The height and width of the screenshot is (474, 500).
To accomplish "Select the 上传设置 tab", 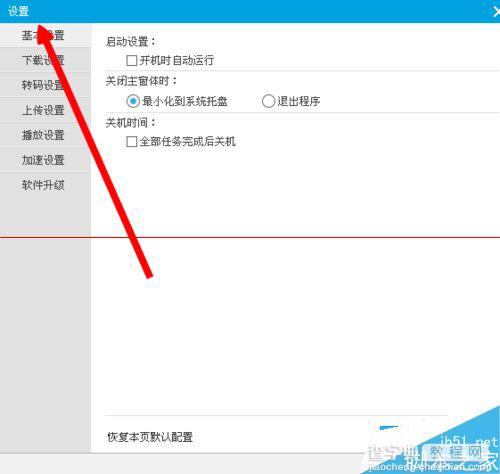I will [45, 110].
